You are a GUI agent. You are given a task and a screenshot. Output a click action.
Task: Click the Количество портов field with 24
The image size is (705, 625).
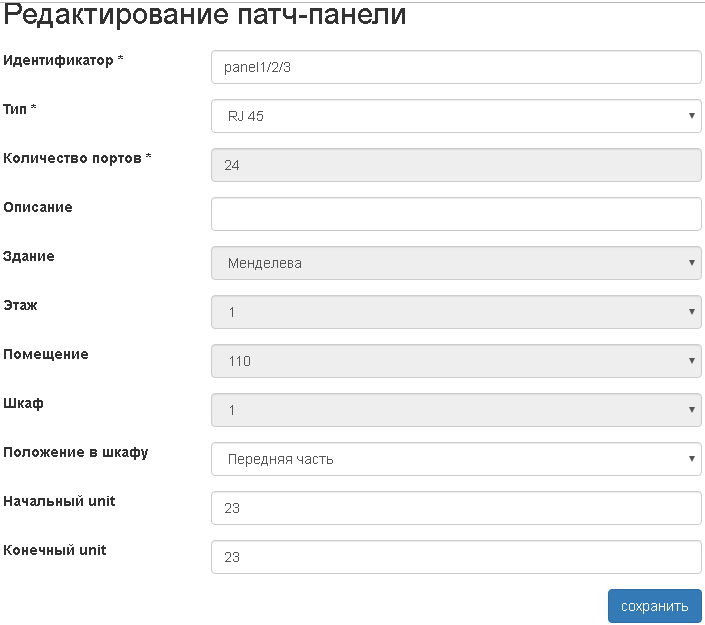click(x=456, y=165)
